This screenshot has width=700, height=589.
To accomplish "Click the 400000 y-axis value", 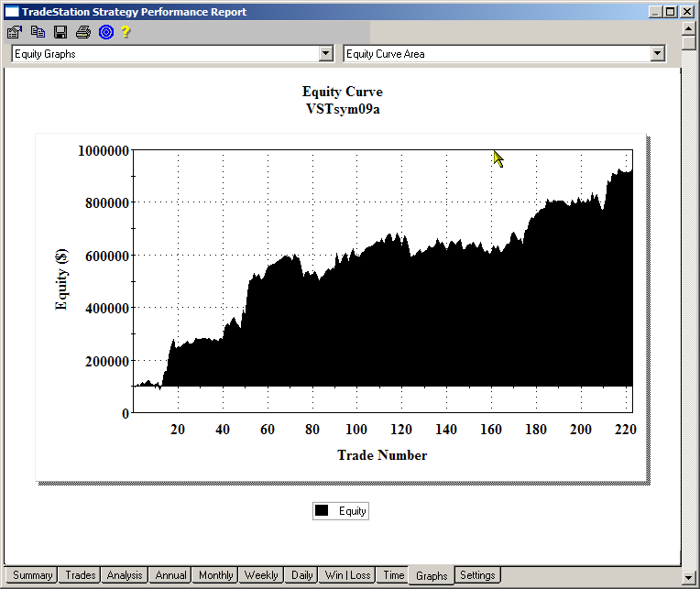I will pos(107,309).
